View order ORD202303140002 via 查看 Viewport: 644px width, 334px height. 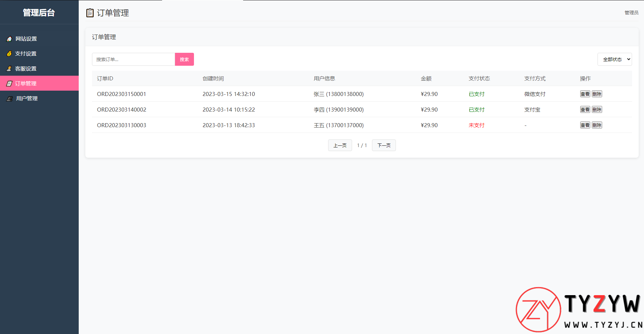(585, 110)
